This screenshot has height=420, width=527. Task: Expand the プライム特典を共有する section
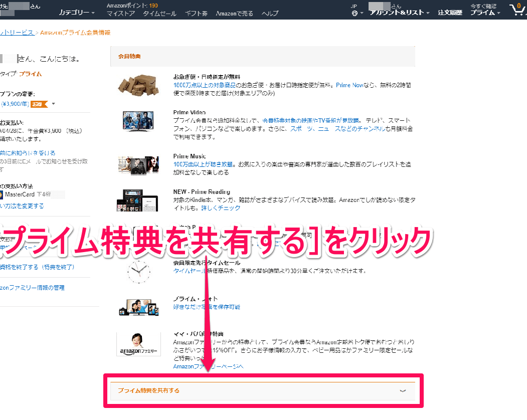(263, 391)
